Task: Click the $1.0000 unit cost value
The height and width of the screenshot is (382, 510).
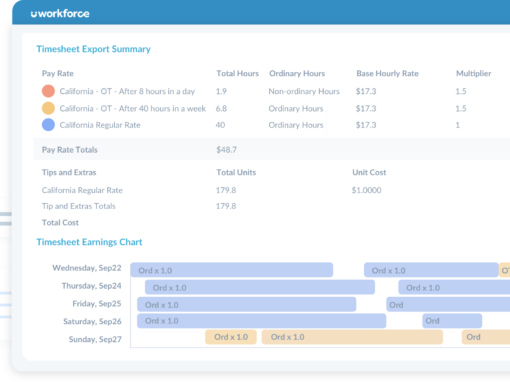Action: pyautogui.click(x=366, y=190)
